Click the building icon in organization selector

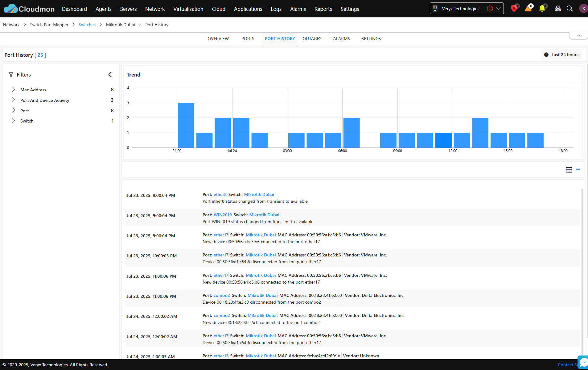click(x=435, y=9)
